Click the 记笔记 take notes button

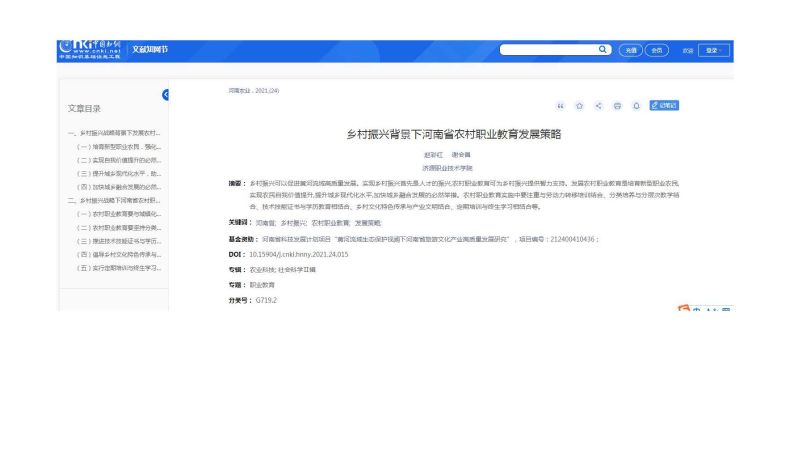tap(664, 105)
